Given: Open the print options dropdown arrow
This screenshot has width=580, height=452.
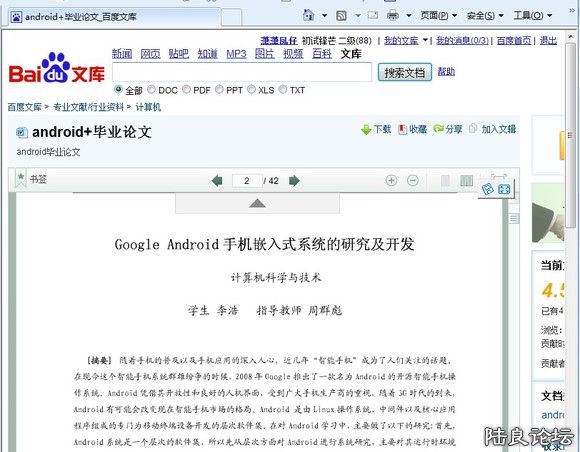Looking at the screenshot, I should click(409, 16).
